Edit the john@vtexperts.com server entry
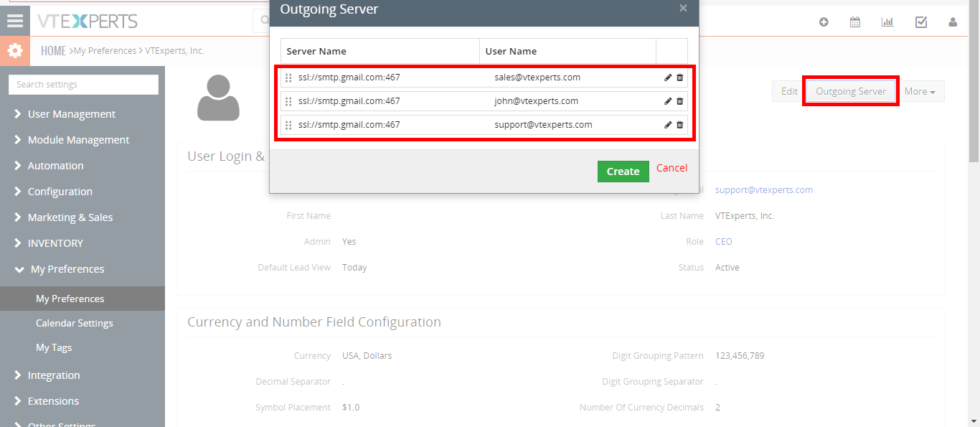The height and width of the screenshot is (427, 980). (x=668, y=101)
